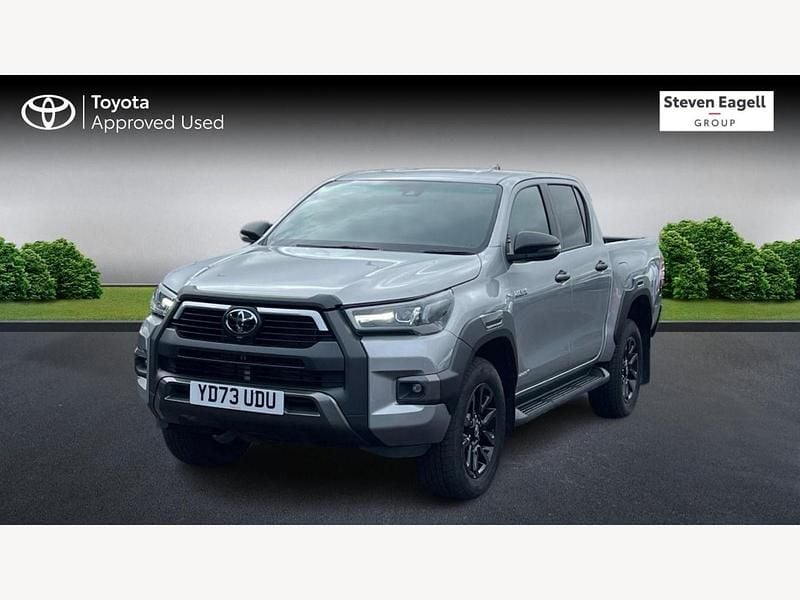Click the YD73 UDU number plate
This screenshot has width=800, height=600.
click(236, 397)
